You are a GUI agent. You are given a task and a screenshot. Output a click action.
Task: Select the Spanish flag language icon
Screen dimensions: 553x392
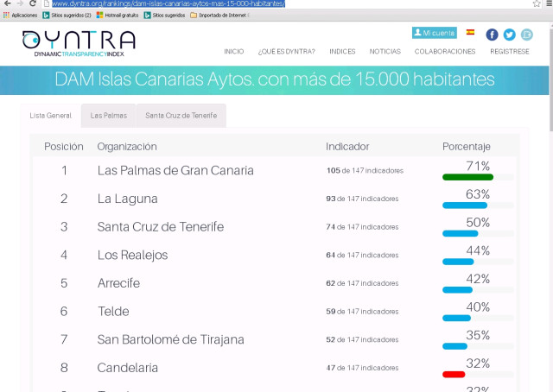tap(470, 32)
